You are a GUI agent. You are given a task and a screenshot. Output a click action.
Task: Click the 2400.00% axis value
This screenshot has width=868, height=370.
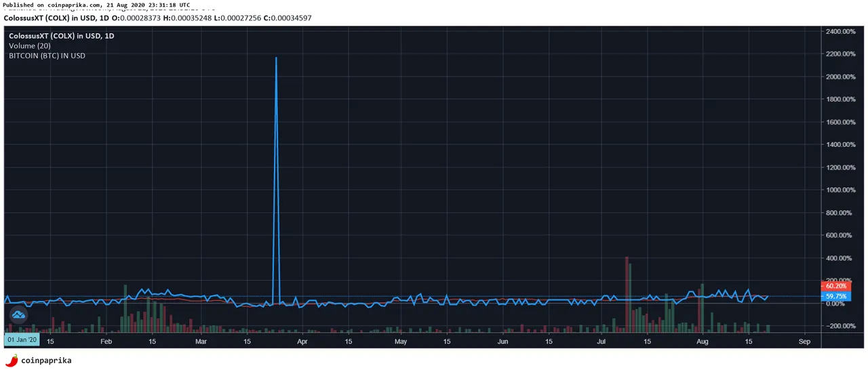click(841, 31)
